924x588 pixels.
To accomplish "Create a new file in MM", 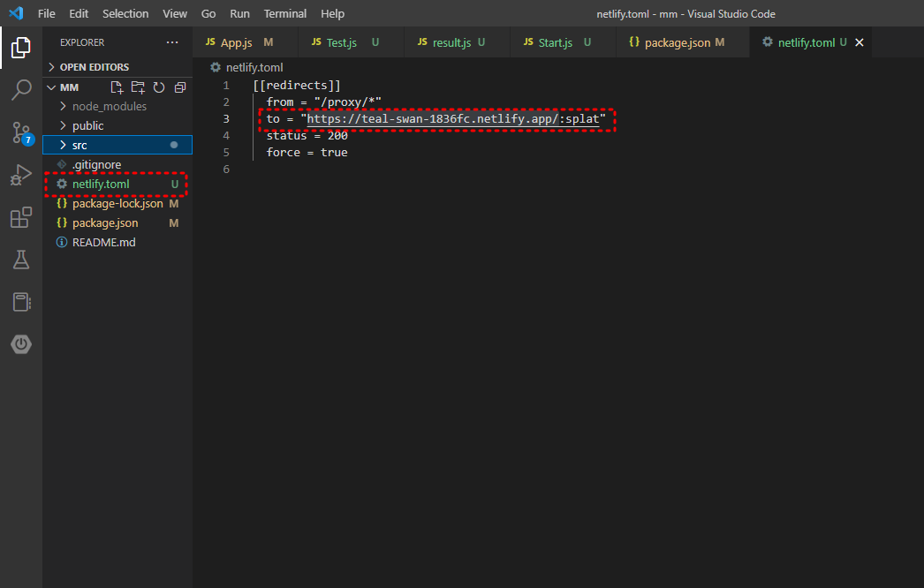I will 117,87.
